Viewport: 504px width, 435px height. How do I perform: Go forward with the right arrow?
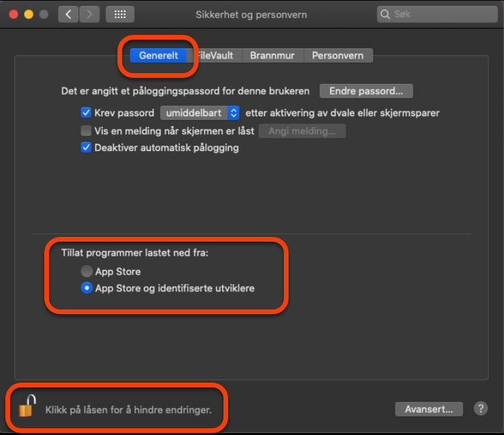point(89,14)
